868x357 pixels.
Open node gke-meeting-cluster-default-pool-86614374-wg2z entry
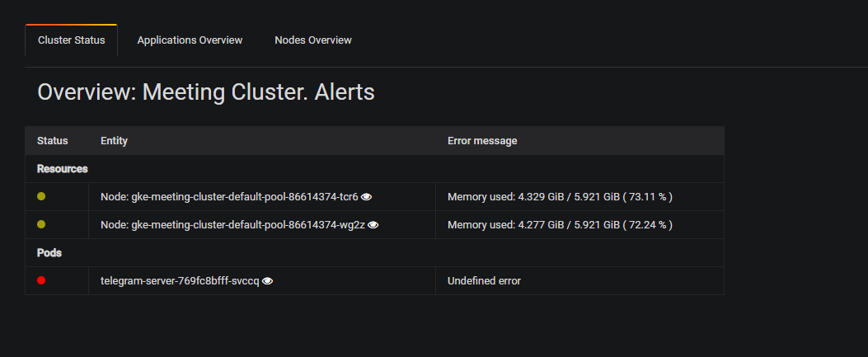[x=232, y=225]
